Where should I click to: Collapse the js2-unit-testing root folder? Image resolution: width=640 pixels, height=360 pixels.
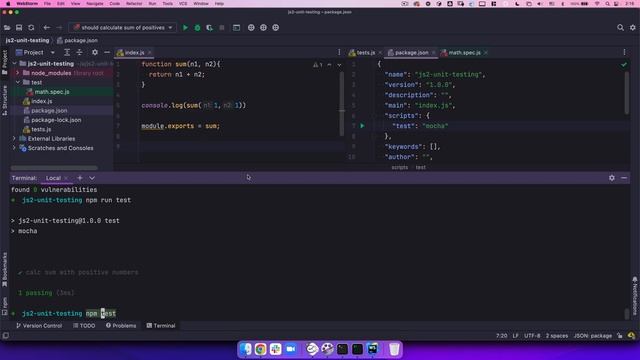point(14,64)
